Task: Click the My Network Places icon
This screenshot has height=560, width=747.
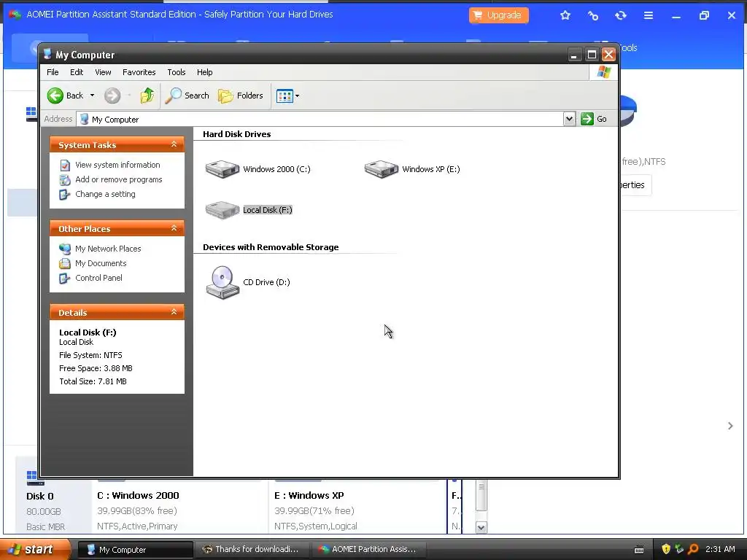Action: click(65, 249)
